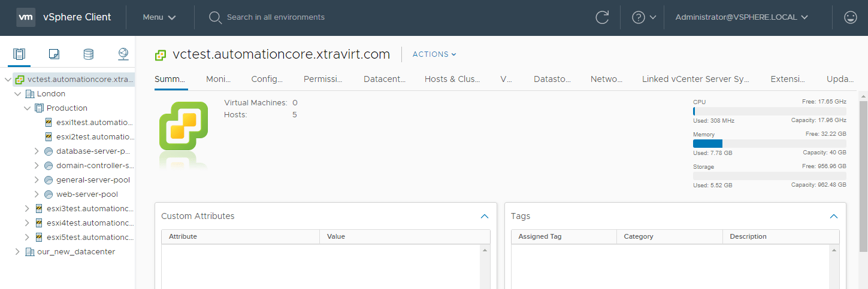Click the vCenter icon beside page title
The width and height of the screenshot is (868, 289).
[x=161, y=54]
